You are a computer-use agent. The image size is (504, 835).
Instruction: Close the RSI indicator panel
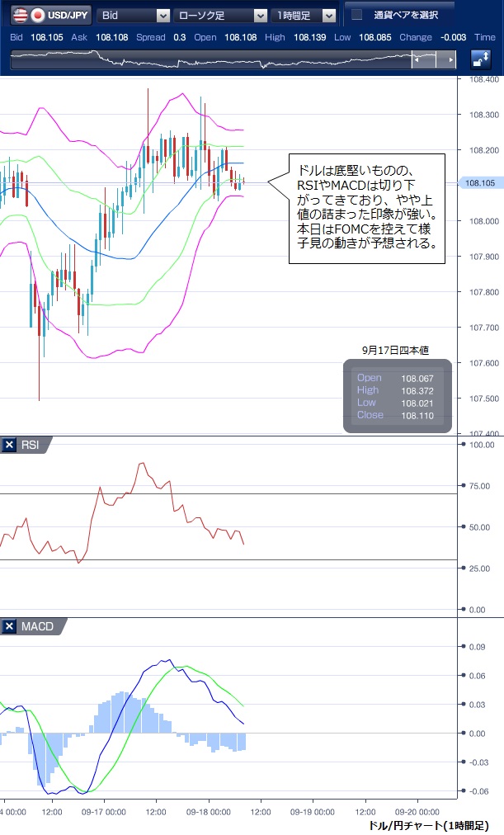pos(10,446)
